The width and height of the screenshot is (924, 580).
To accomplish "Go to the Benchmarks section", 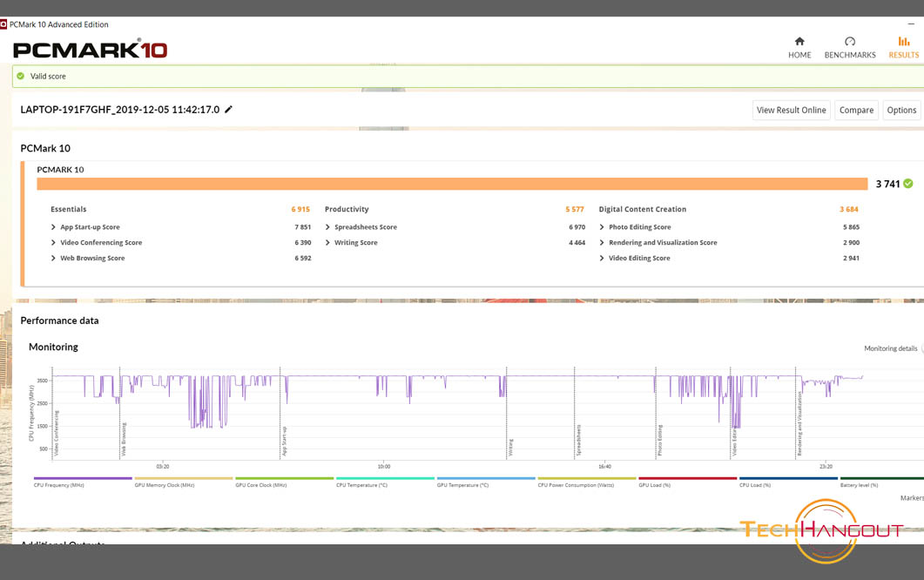I will [850, 48].
